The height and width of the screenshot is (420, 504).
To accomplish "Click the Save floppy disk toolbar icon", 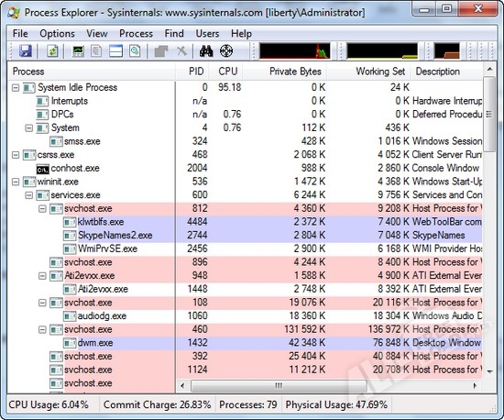I will [26, 50].
